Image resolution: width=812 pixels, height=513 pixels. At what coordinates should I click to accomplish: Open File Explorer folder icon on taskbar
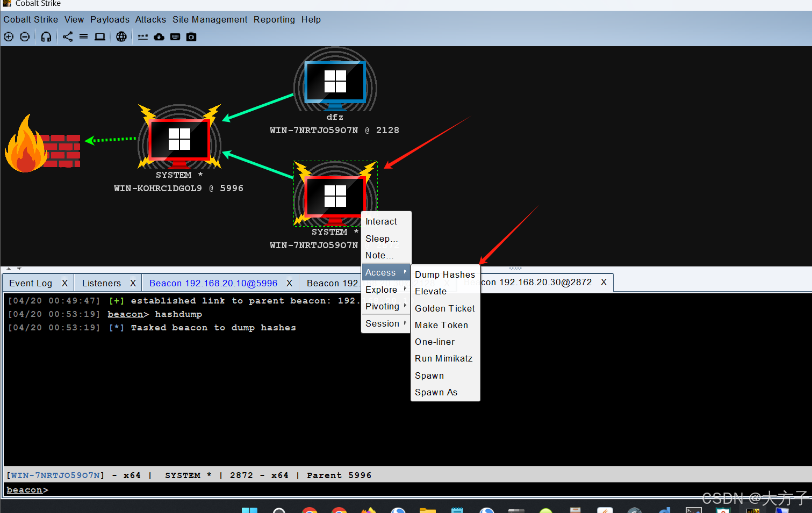[428, 510]
